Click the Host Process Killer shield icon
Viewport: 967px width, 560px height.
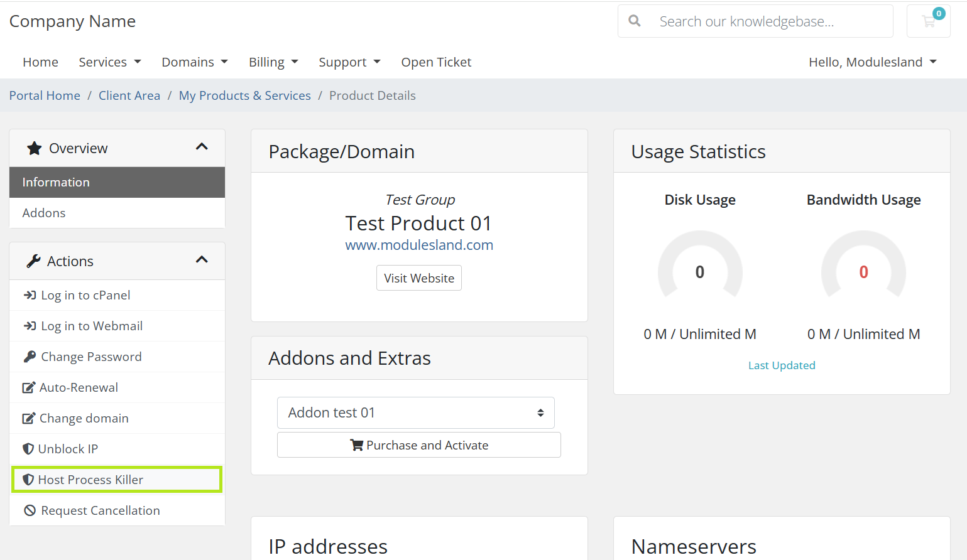(28, 480)
